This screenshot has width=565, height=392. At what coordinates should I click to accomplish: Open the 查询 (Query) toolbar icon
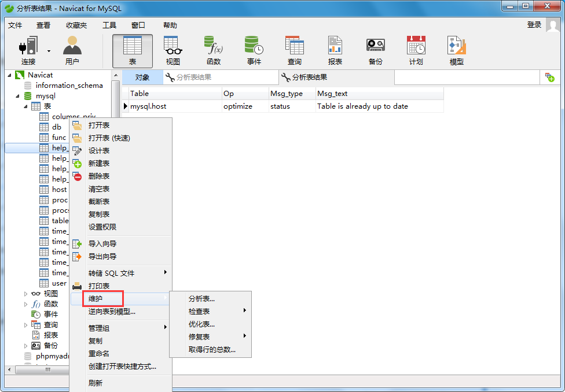294,50
